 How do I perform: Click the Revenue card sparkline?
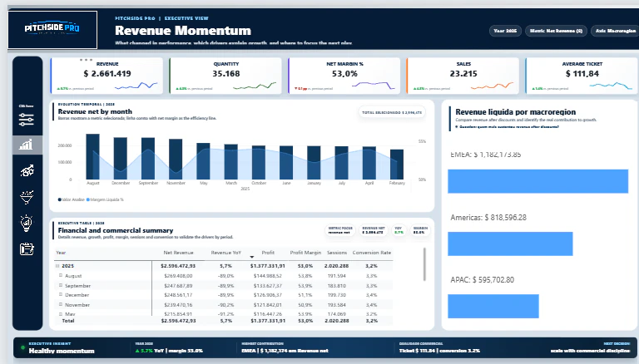(x=136, y=86)
